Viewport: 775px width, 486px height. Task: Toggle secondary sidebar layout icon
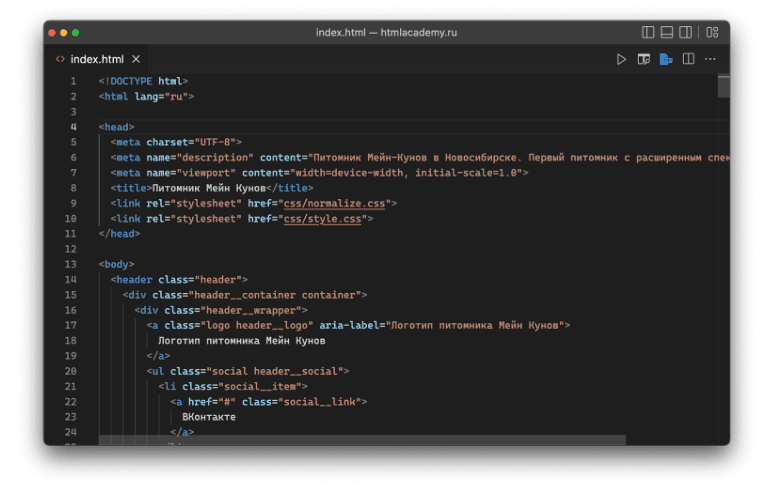686,32
